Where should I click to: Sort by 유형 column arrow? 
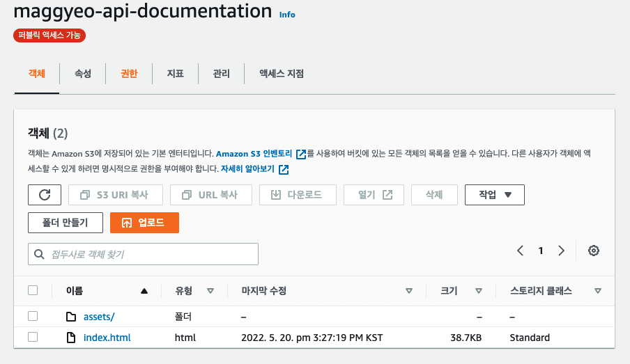point(210,291)
